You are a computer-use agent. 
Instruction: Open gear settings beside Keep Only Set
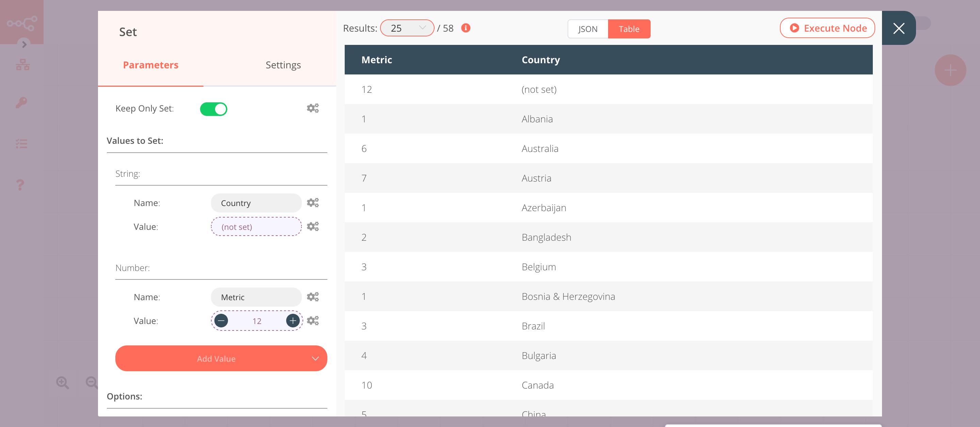tap(313, 108)
